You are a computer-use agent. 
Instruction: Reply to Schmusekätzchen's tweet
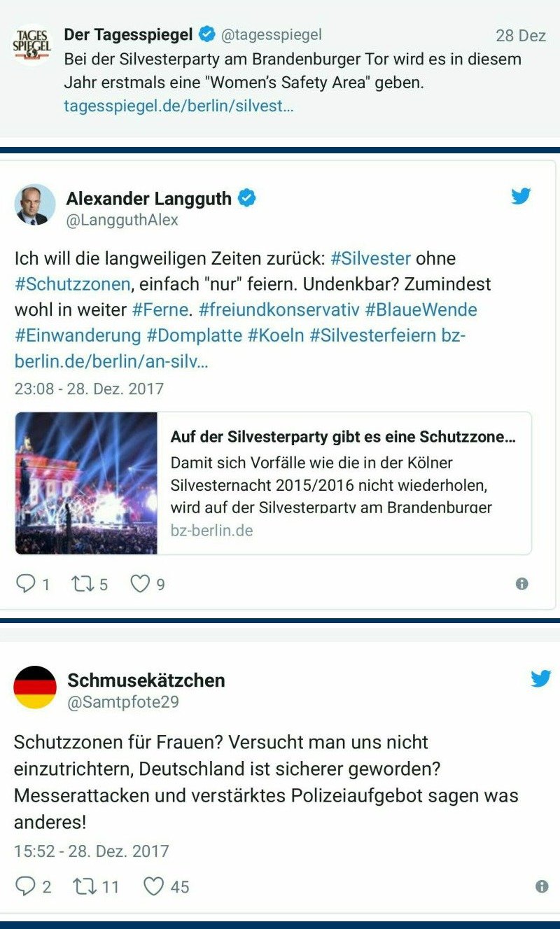point(26,887)
